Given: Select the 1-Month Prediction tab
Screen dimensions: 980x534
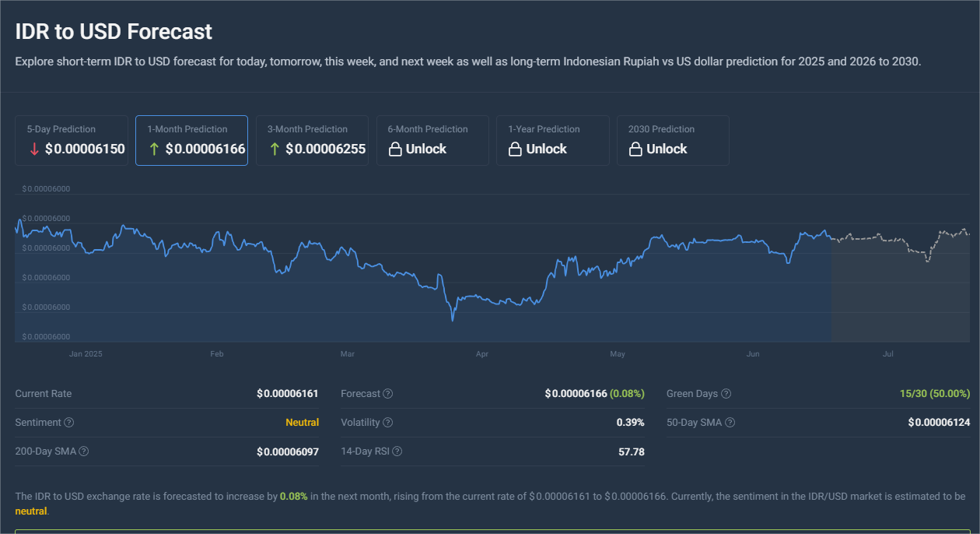Looking at the screenshot, I should click(192, 140).
